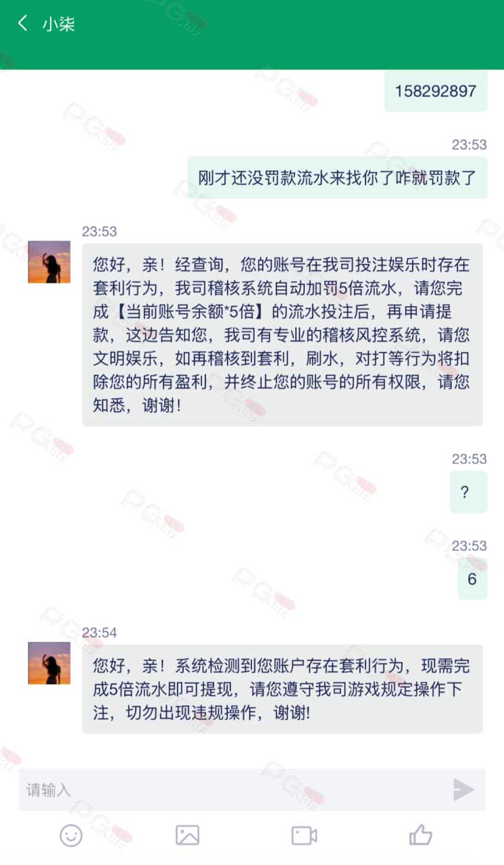Tap the 23:53 timestamp above the agent's long reply
The width and height of the screenshot is (504, 865).
click(x=99, y=231)
